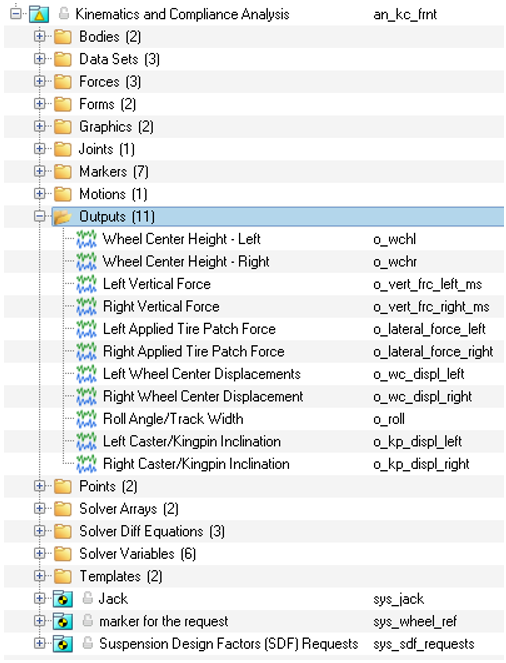
Task: Click the Suspension Design Factors system icon
Action: [x=63, y=644]
